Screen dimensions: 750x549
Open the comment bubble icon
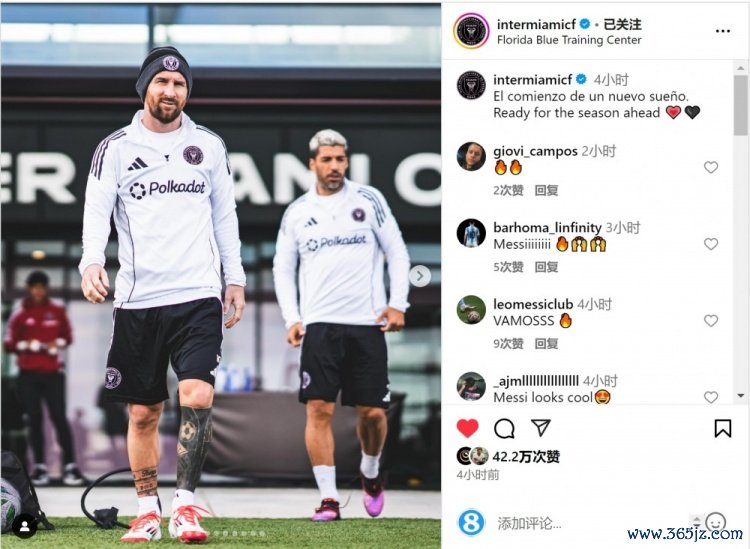pos(504,428)
